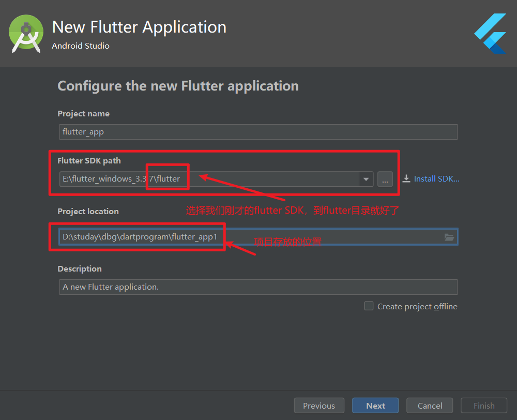This screenshot has height=420, width=517.
Task: Click the ellipsis browse button for SDK path
Action: tap(385, 179)
